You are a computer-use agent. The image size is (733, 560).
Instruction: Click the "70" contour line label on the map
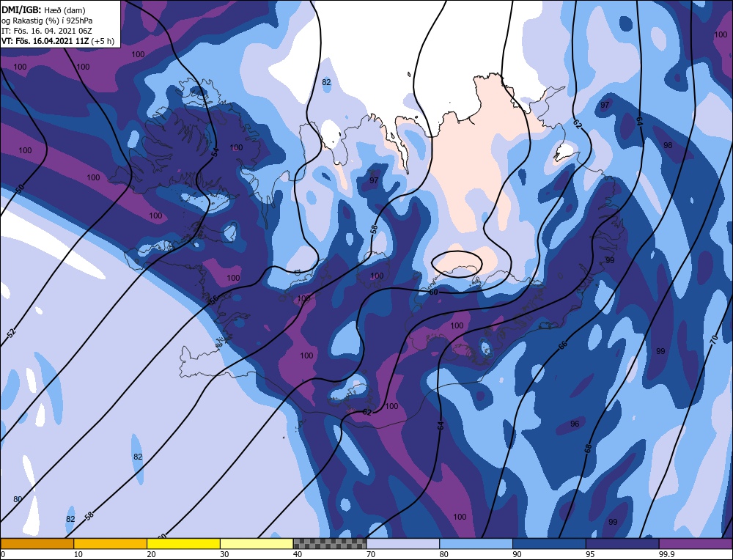click(713, 340)
